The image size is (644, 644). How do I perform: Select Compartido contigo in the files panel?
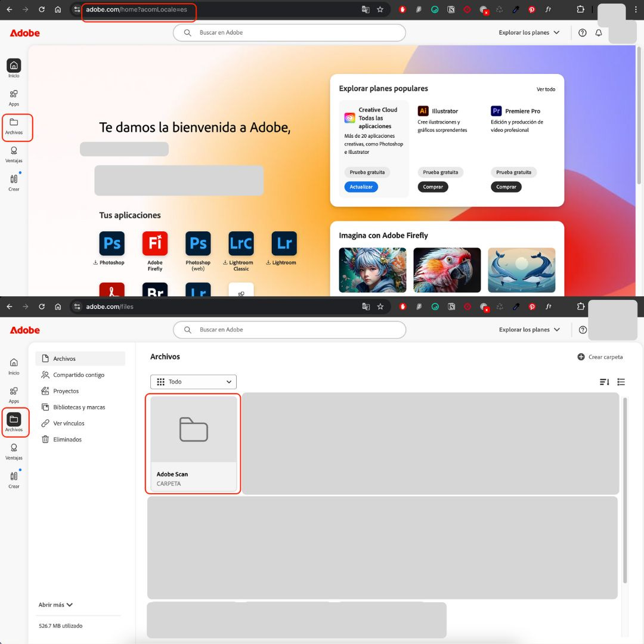[80, 374]
